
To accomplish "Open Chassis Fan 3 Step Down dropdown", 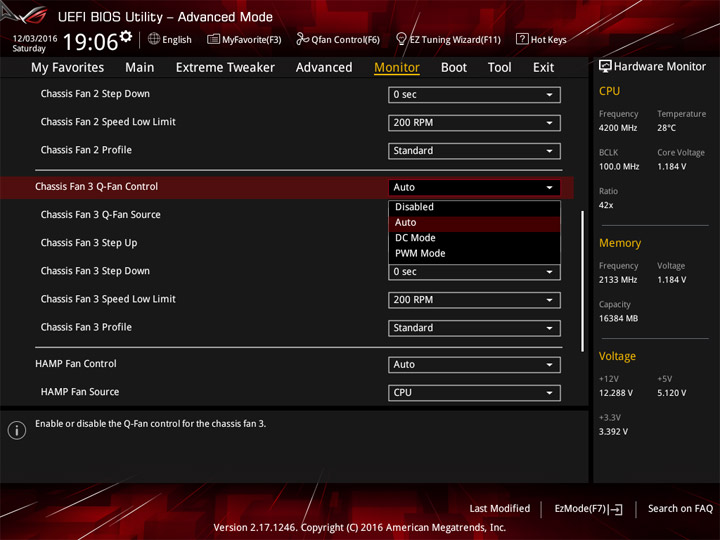I will click(x=474, y=272).
